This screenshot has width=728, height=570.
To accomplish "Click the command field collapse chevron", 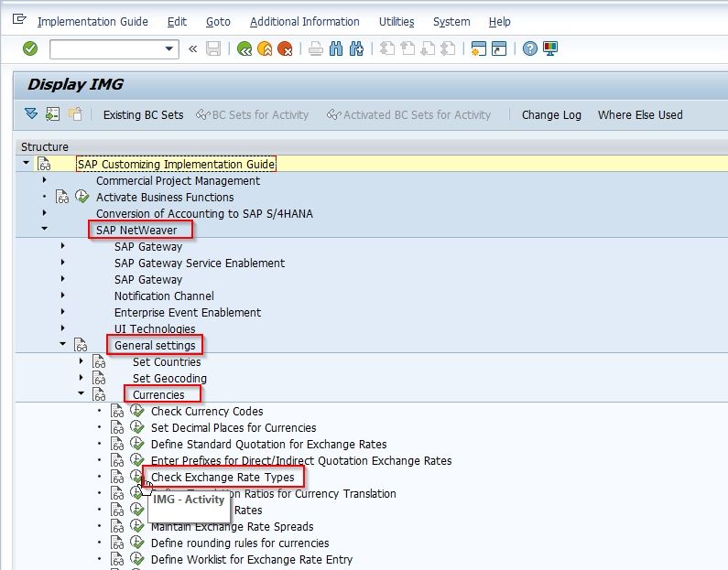I will coord(192,48).
